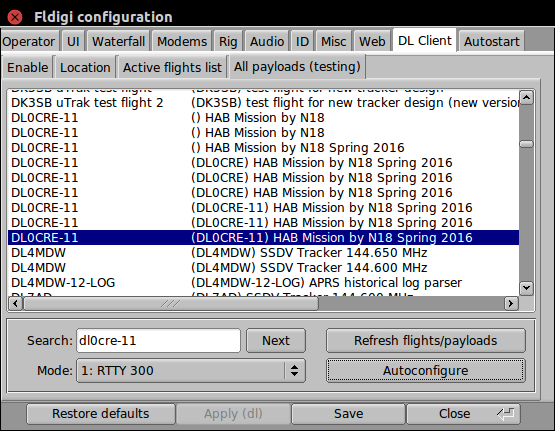Click Next to find the next match
The height and width of the screenshot is (431, 555).
coord(276,340)
